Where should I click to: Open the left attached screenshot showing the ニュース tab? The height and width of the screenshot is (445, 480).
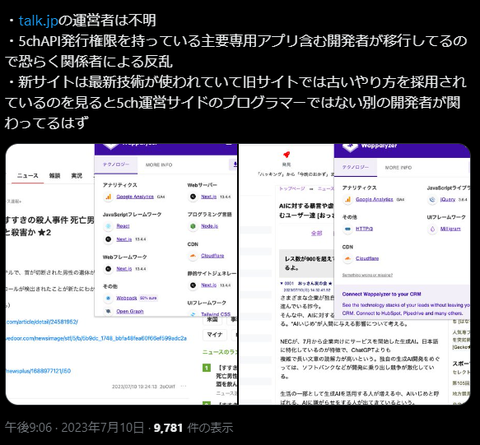121,274
